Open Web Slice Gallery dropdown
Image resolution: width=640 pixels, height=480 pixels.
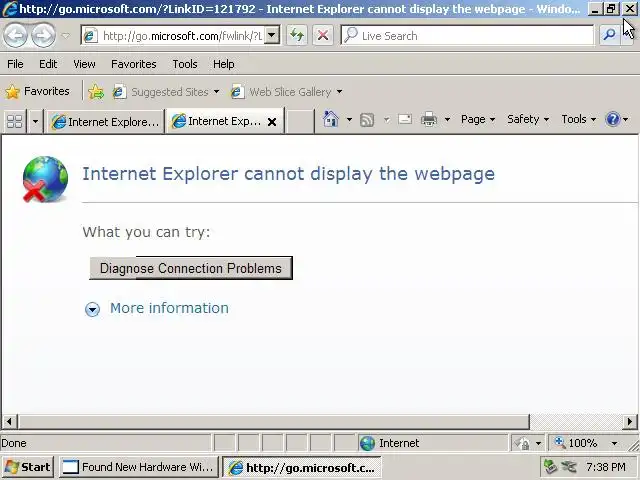(286, 92)
